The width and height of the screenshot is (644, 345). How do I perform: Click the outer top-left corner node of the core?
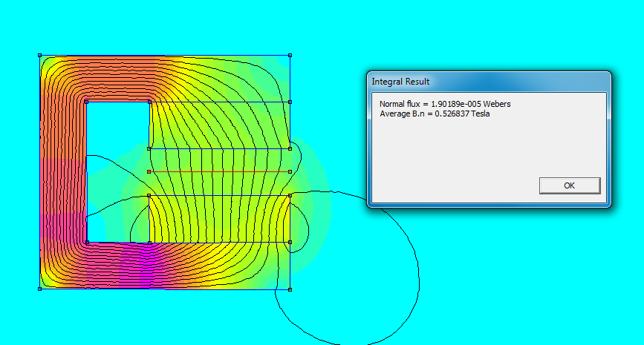39,55
